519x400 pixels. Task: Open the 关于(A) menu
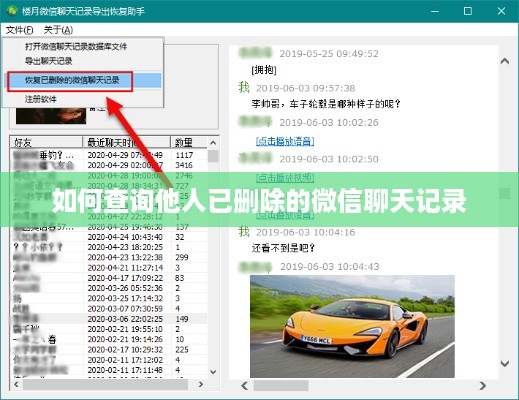58,30
